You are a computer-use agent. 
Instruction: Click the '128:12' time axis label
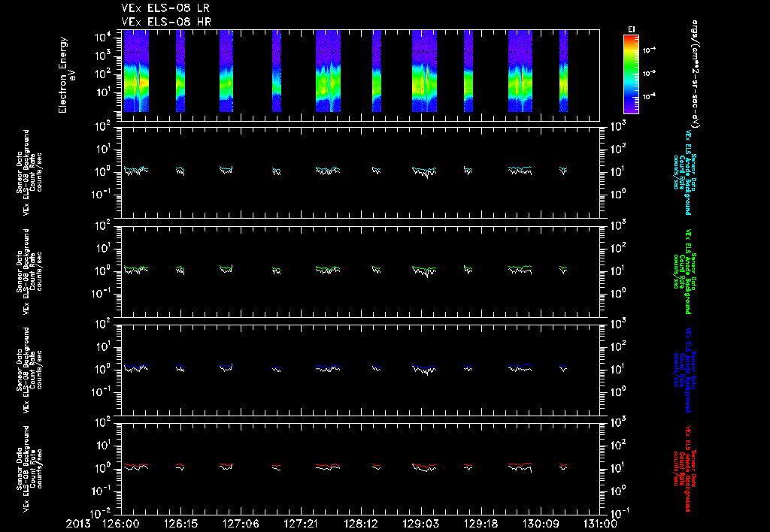(360, 524)
